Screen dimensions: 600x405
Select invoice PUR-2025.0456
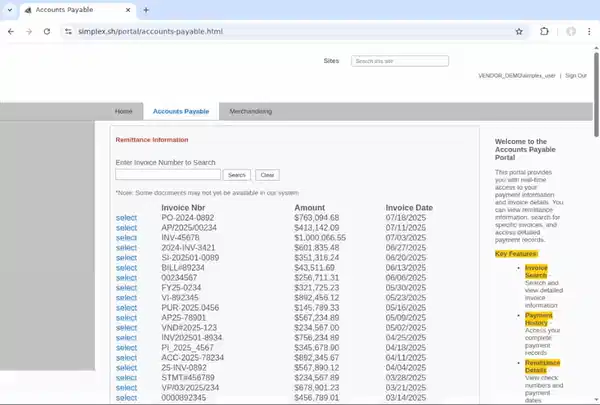tap(126, 308)
